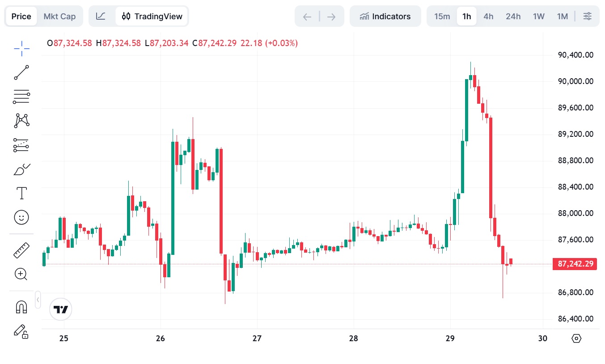
Task: Select the chart pattern tool
Action: [x=21, y=120]
